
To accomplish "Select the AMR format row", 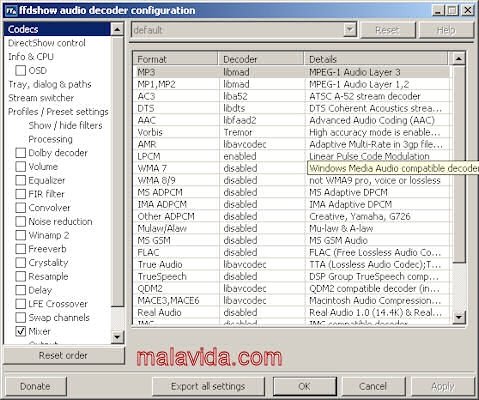I will click(291, 144).
